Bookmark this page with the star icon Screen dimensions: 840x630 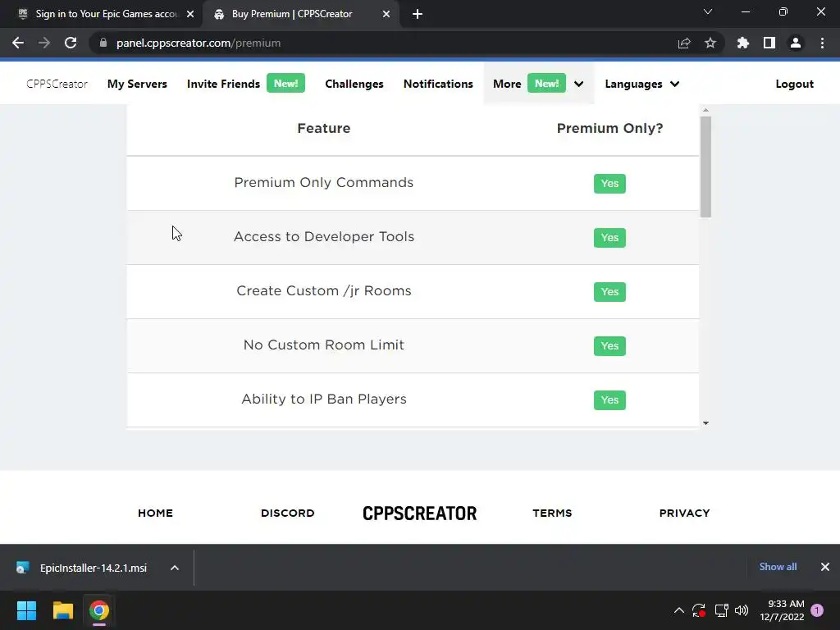710,43
